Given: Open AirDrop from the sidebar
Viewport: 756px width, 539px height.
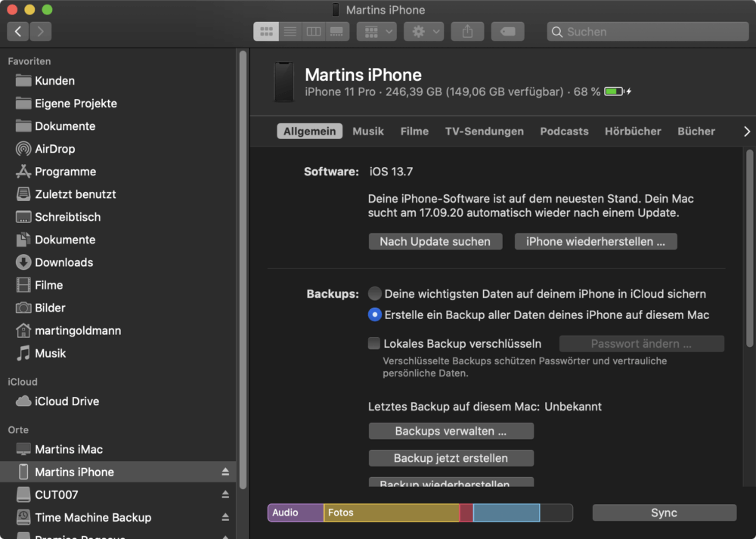Looking at the screenshot, I should (x=118, y=148).
